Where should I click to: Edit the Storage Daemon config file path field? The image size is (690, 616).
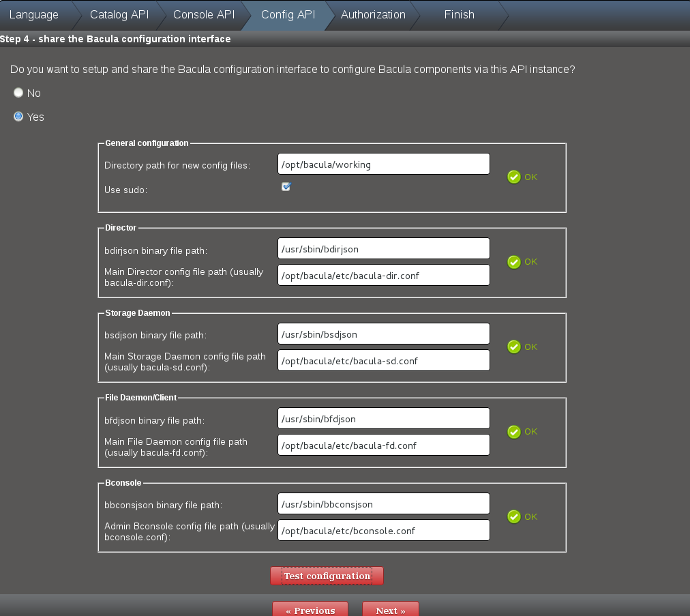[x=384, y=360]
